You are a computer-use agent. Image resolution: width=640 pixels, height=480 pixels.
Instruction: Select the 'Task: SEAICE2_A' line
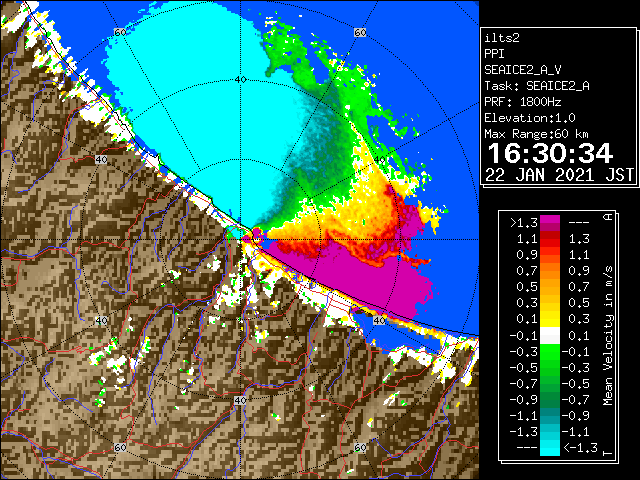(x=537, y=86)
